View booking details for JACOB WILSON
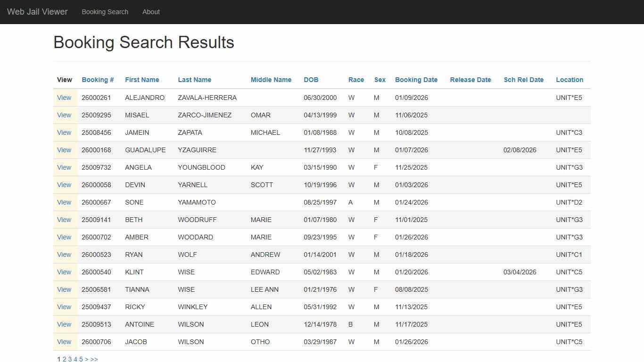 click(x=64, y=342)
